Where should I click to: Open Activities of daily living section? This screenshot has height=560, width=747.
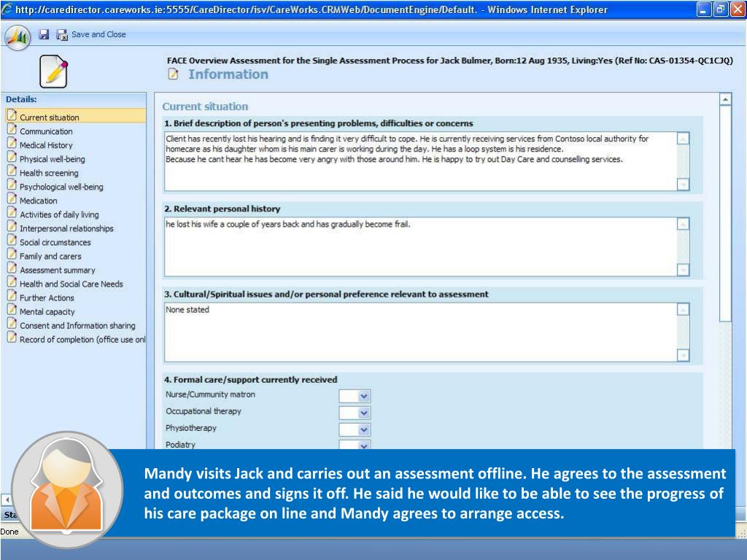(x=60, y=214)
